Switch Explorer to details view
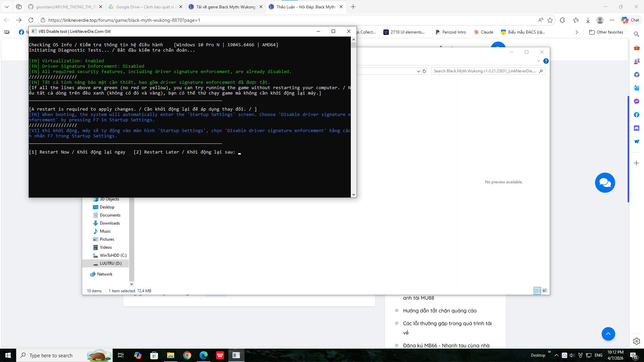This screenshot has width=644, height=362. (x=537, y=291)
